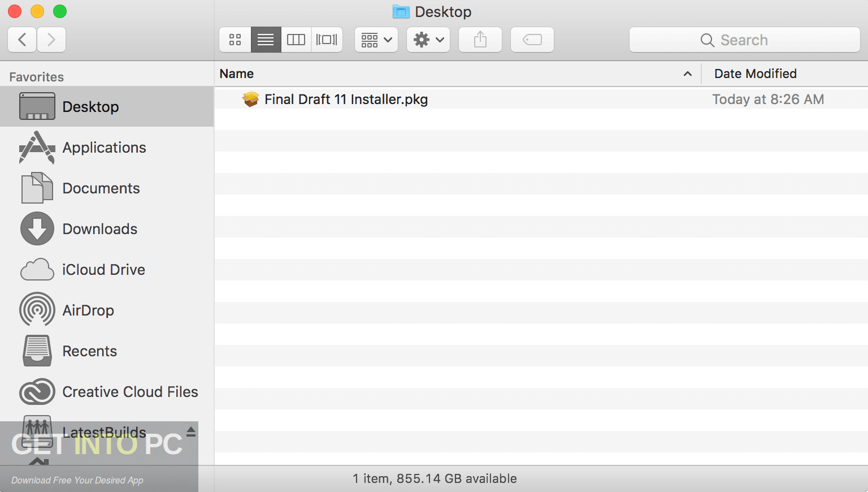Screen dimensions: 868x492
Task: Go back with the left chevron button
Action: [x=23, y=40]
